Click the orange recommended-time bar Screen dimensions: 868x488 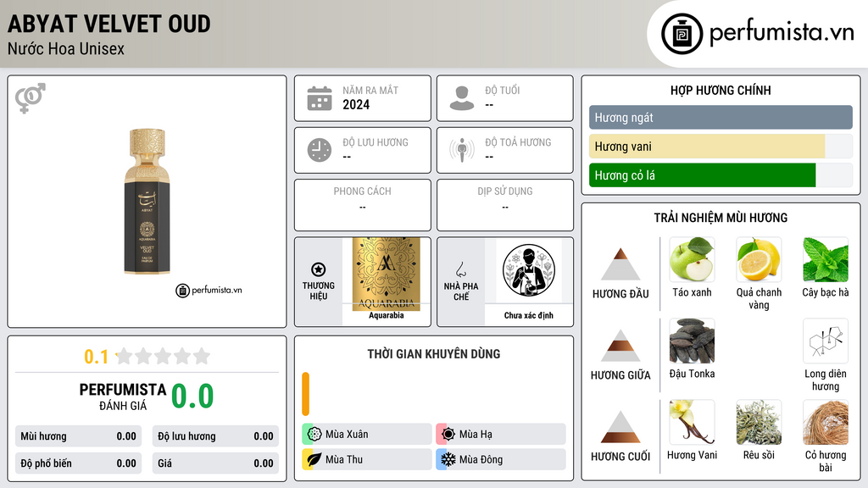(305, 394)
